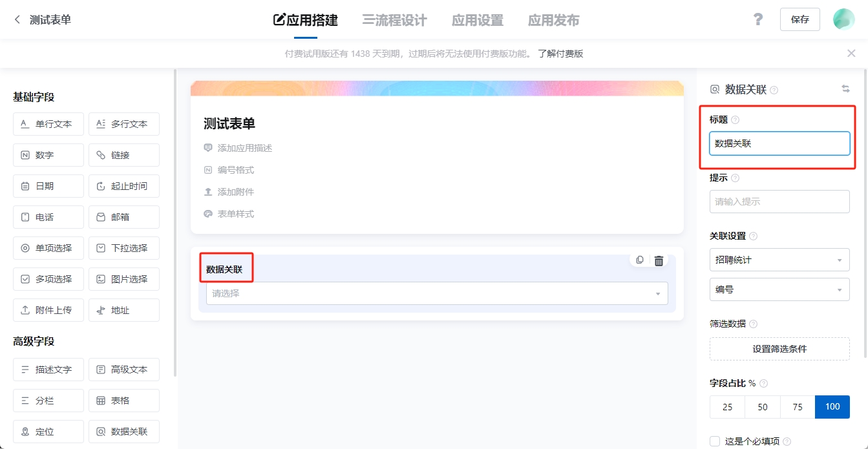Click the swap icon in 数据关联 panel header
The width and height of the screenshot is (868, 449).
[845, 89]
